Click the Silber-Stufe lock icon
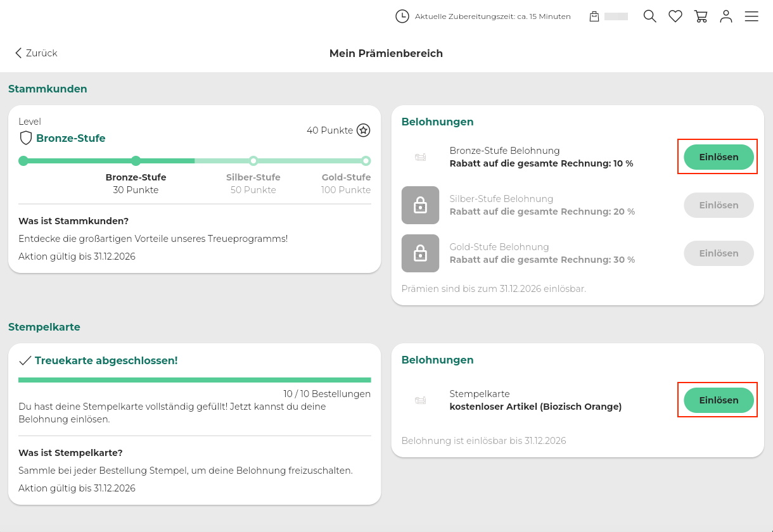Screen dimensions: 773x532 point(420,205)
